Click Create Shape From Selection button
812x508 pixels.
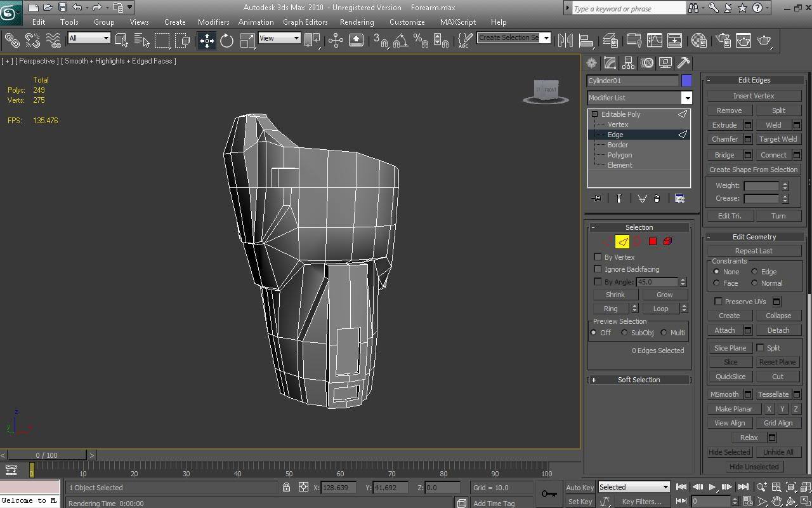tap(754, 170)
